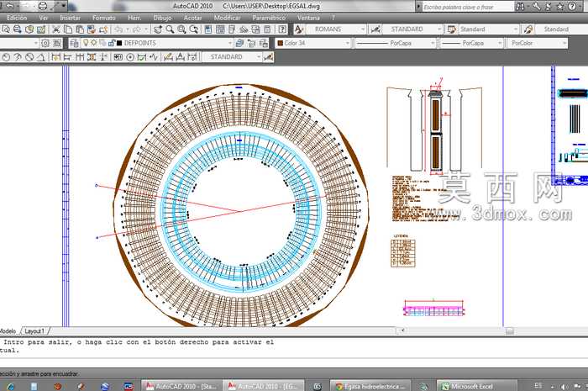Open the Standard table style dropdown

coord(516,29)
